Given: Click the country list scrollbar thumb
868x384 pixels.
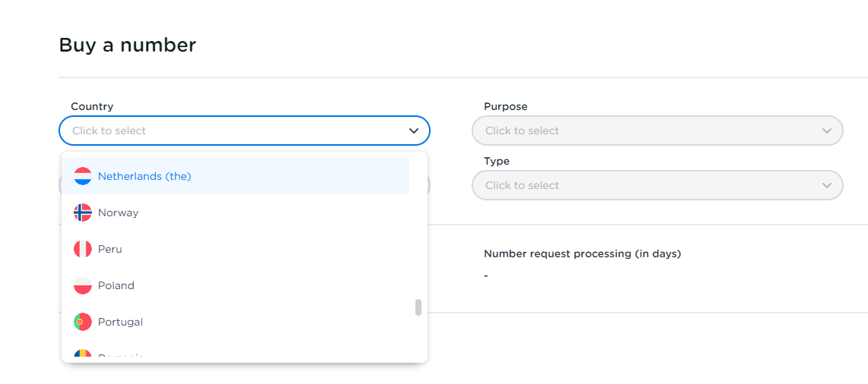Looking at the screenshot, I should [x=418, y=307].
